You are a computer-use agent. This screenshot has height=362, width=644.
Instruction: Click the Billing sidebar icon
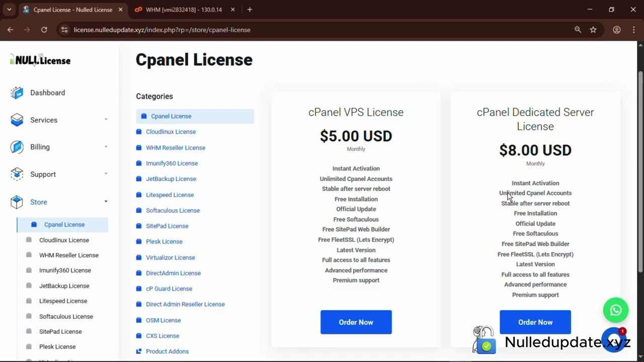coord(17,147)
